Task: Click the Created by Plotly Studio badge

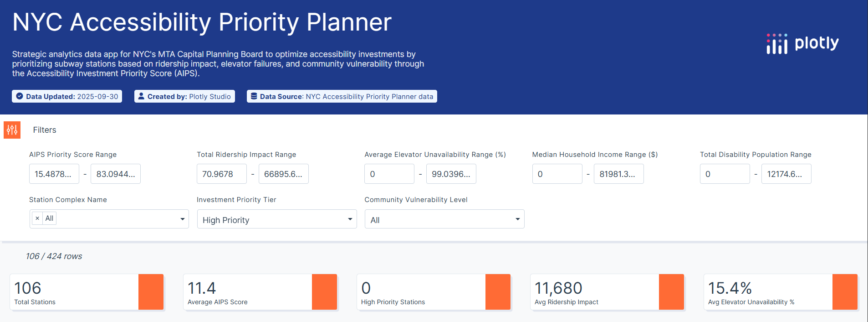Action: 184,96
